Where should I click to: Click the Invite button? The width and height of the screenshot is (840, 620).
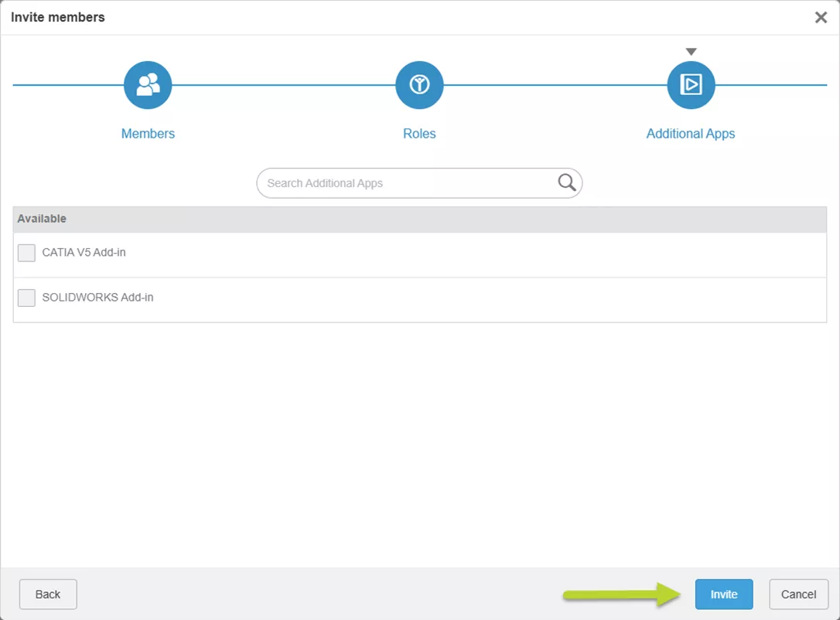pos(723,594)
